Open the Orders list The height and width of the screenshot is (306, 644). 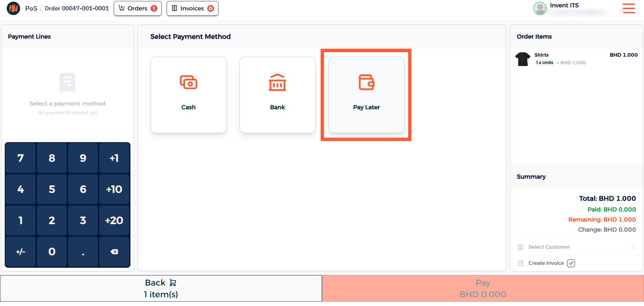pyautogui.click(x=138, y=8)
